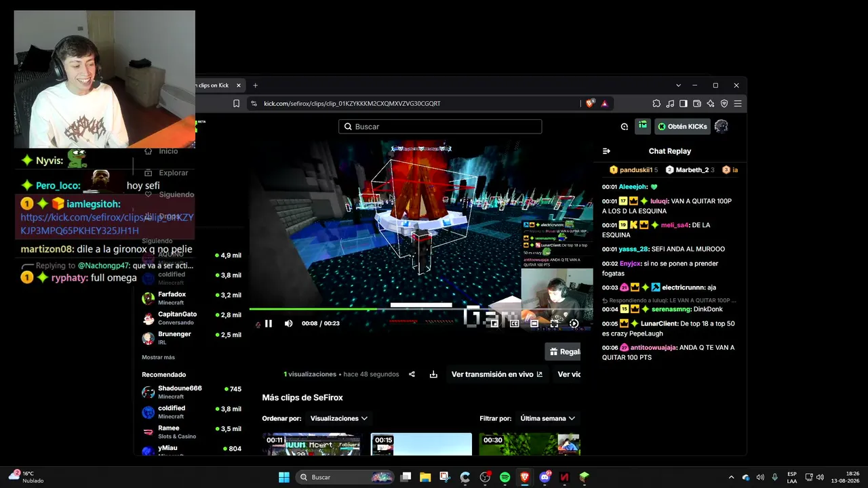Expand the browser tab search chevron

click(x=678, y=85)
